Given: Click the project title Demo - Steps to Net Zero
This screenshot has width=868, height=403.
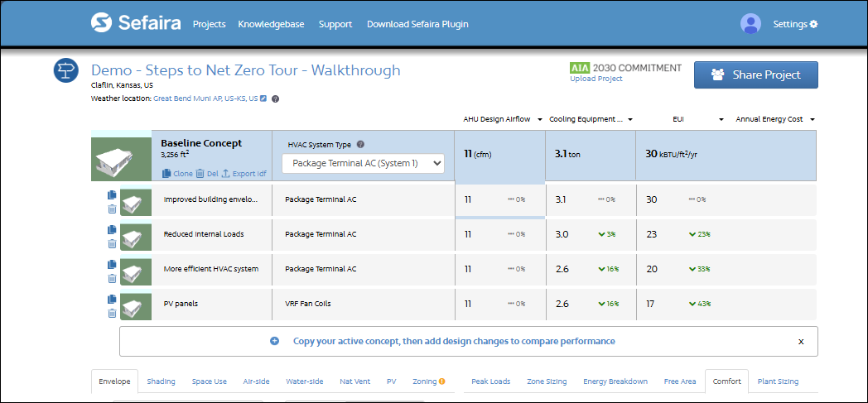Looking at the screenshot, I should coord(245,70).
